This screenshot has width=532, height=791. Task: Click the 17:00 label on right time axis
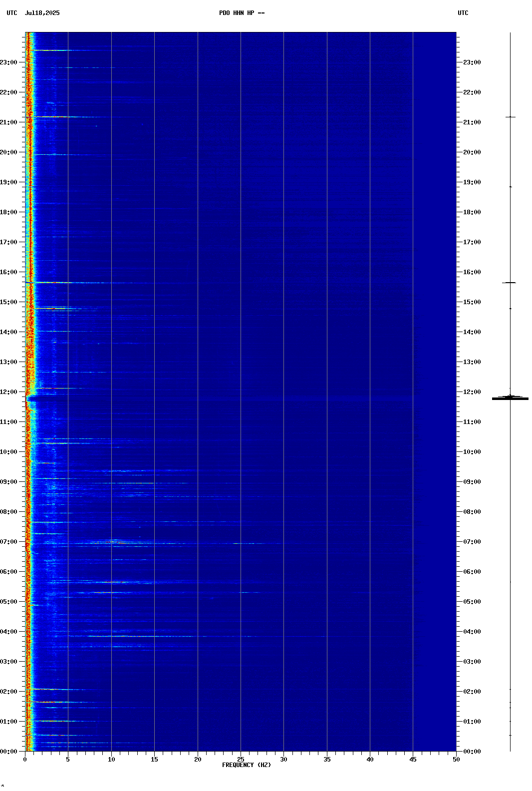pyautogui.click(x=472, y=242)
